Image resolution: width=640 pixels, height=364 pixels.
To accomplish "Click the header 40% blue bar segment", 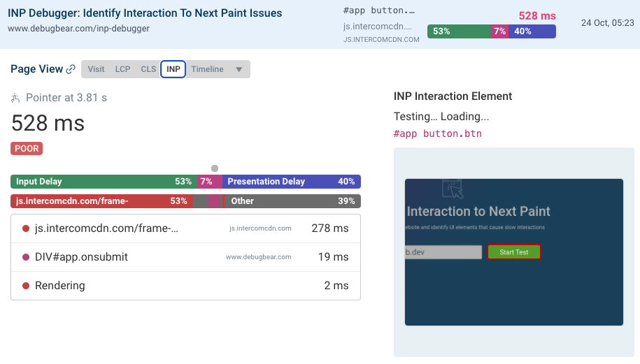I will (x=532, y=31).
